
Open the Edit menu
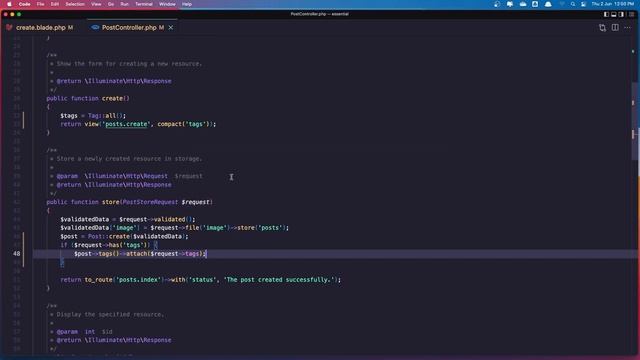(55, 4)
